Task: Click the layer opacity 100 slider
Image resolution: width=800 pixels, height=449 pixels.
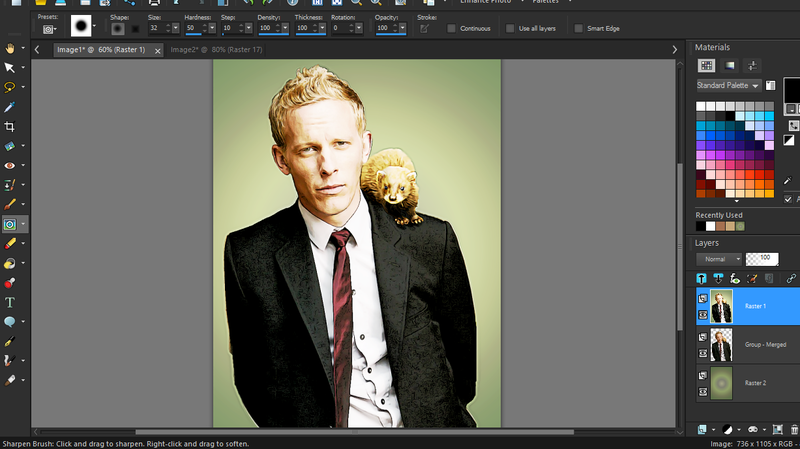Action: click(x=762, y=259)
